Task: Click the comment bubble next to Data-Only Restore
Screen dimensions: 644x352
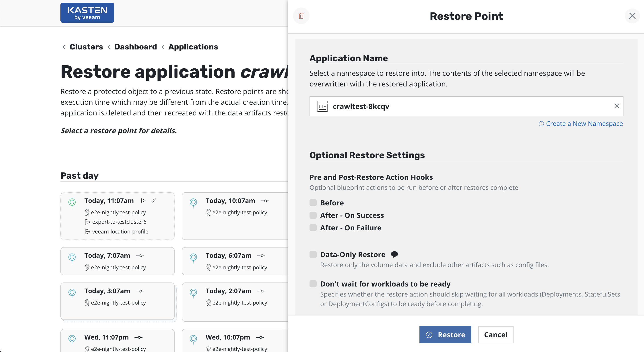Action: point(394,254)
